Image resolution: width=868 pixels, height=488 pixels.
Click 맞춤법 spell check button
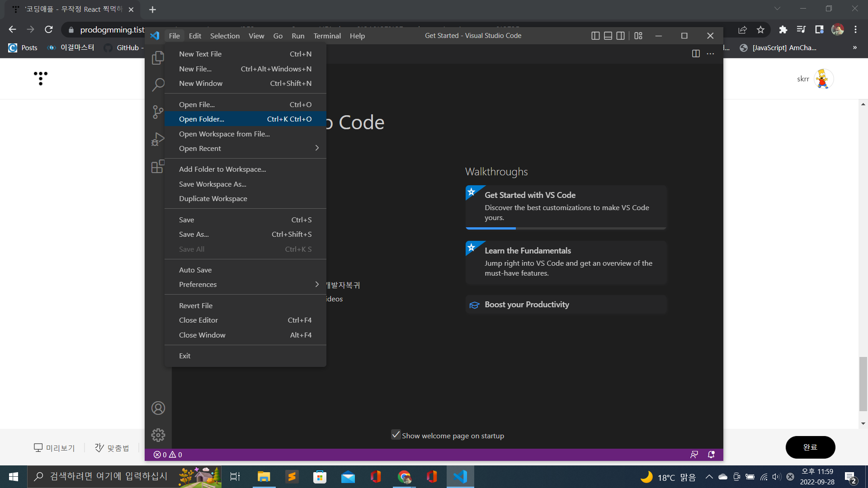tap(112, 448)
